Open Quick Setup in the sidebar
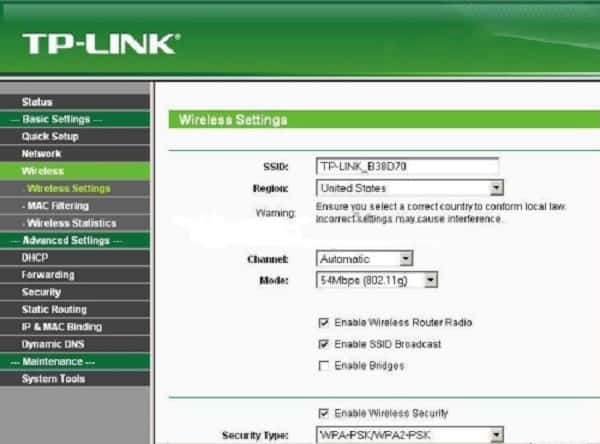The width and height of the screenshot is (600, 444). tap(75, 137)
